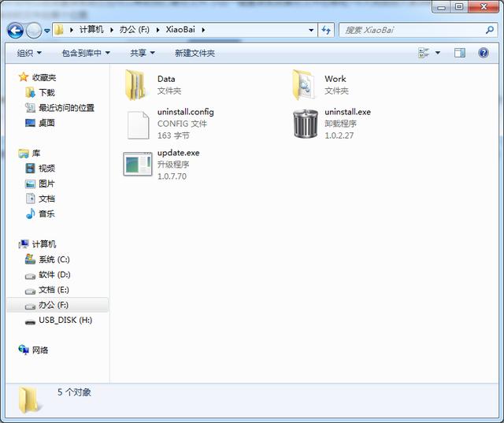504x423 pixels.
Task: Open Help with question mark icon
Action: [483, 53]
